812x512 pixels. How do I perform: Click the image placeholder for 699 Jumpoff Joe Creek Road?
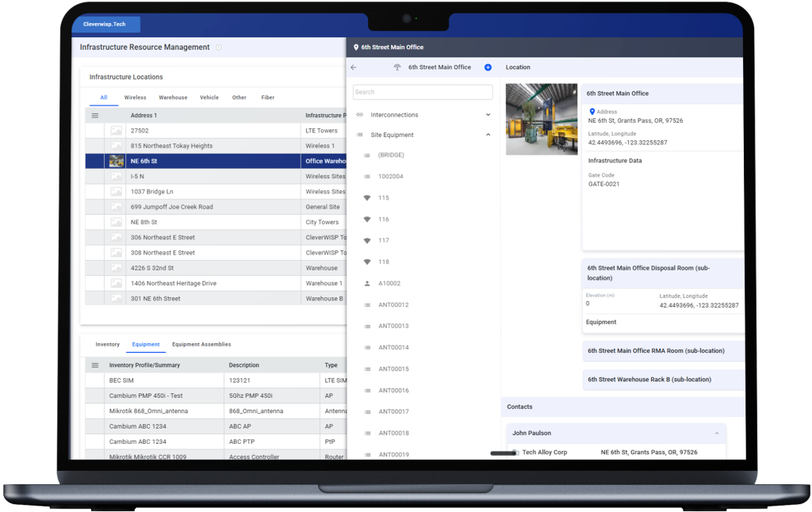pyautogui.click(x=116, y=207)
